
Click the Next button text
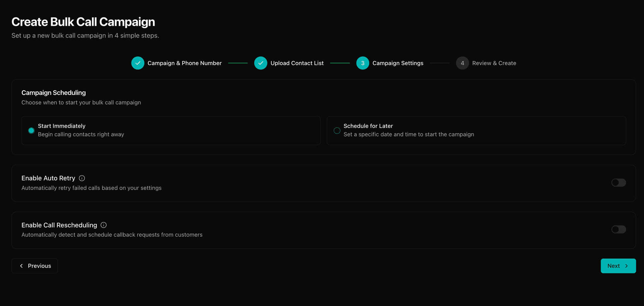pos(613,266)
